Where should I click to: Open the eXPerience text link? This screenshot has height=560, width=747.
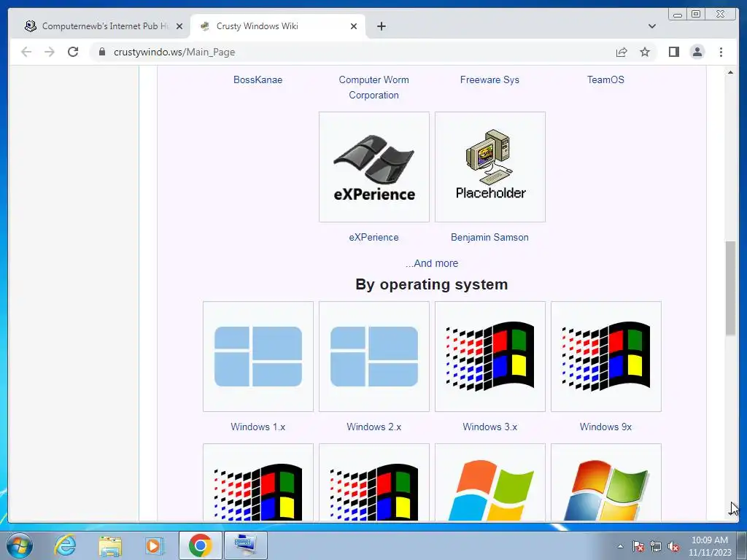tap(374, 237)
